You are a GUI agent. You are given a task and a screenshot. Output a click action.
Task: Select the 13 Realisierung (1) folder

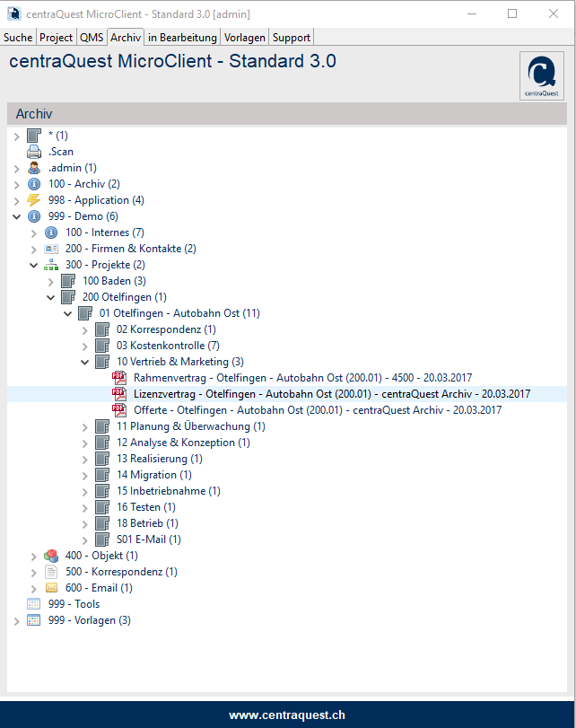tap(160, 459)
